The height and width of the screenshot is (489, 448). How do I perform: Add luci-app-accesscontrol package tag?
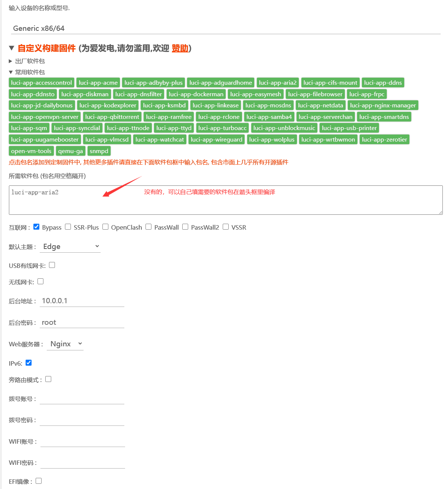click(42, 82)
